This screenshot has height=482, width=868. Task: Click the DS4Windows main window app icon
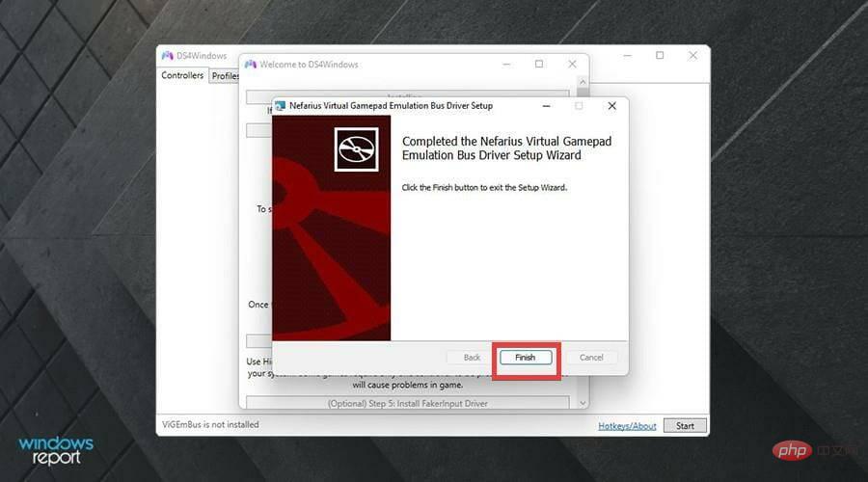(168, 56)
